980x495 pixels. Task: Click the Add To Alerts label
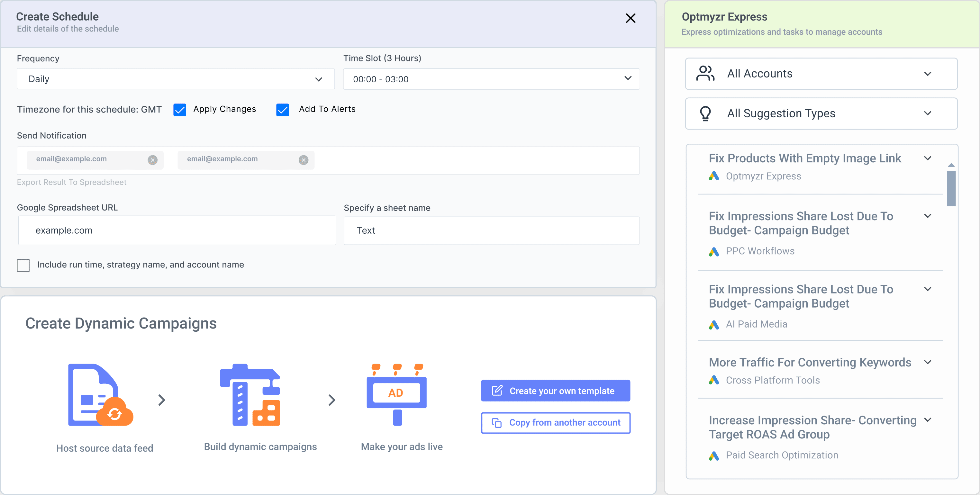click(327, 109)
